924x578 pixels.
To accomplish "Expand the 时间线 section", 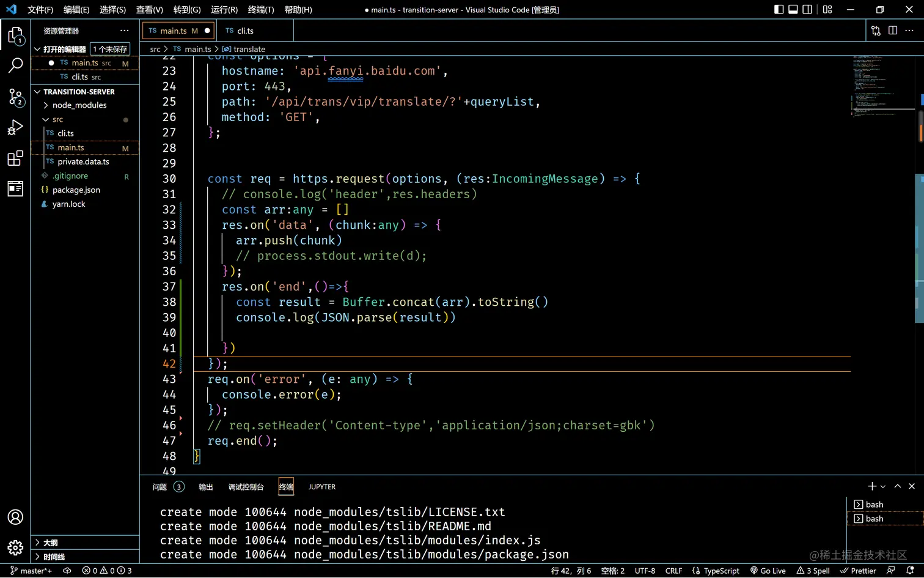I will tap(85, 557).
